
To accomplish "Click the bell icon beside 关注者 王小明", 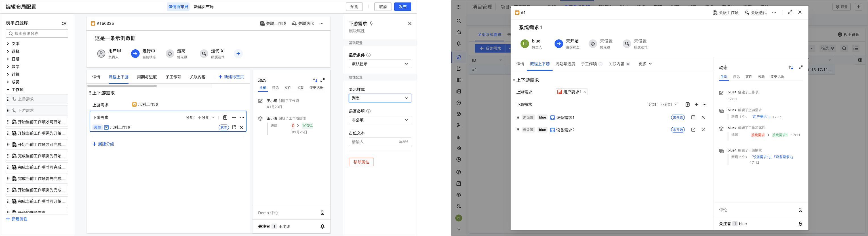I will (x=323, y=227).
